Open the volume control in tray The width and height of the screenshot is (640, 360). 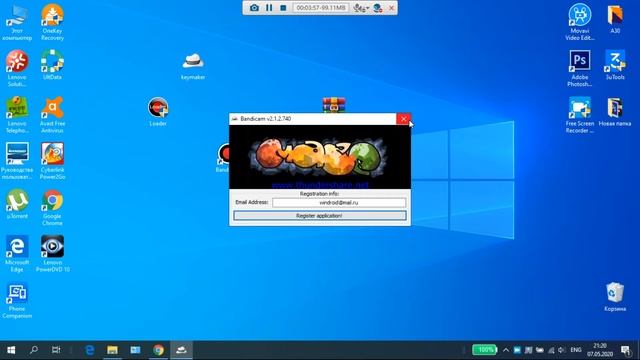click(x=562, y=350)
